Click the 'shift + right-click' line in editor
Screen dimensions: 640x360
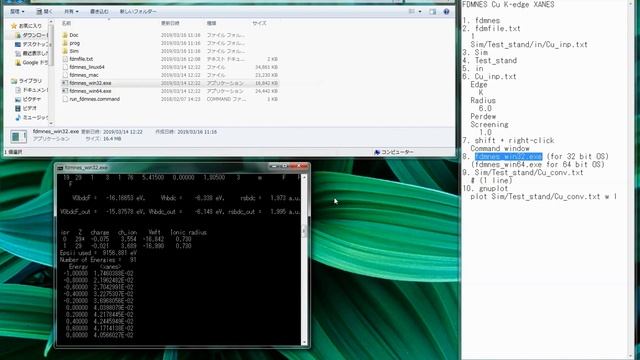(514, 140)
